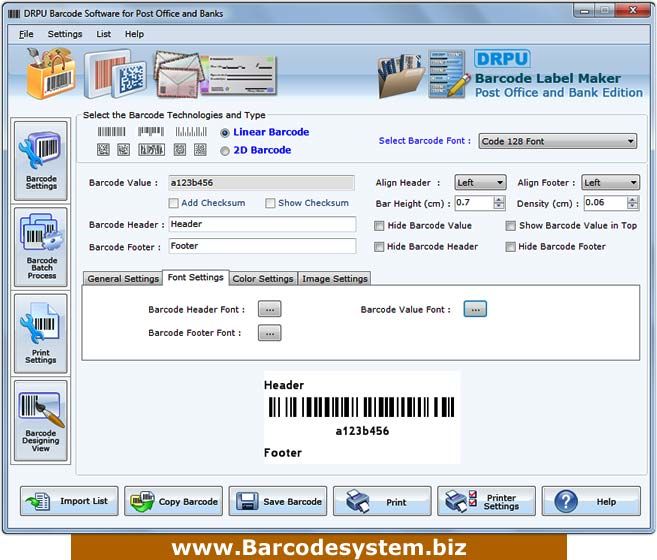Screen dimensions: 657x560
Task: Toggle Hide Barcode Footer checkbox
Action: coord(510,247)
